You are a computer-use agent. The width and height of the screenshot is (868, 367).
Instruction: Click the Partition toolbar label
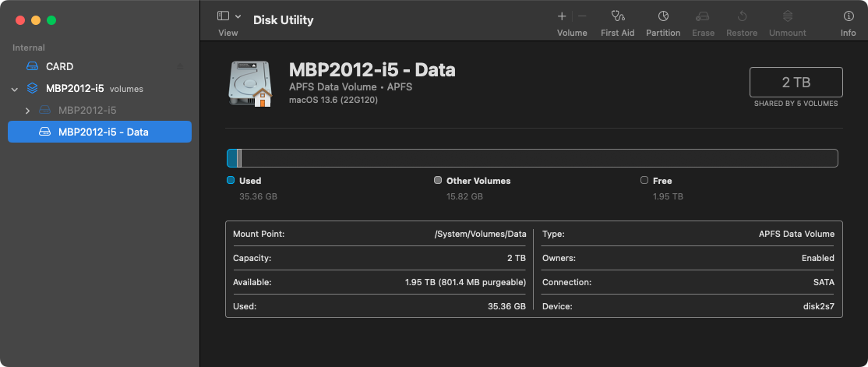pos(662,33)
